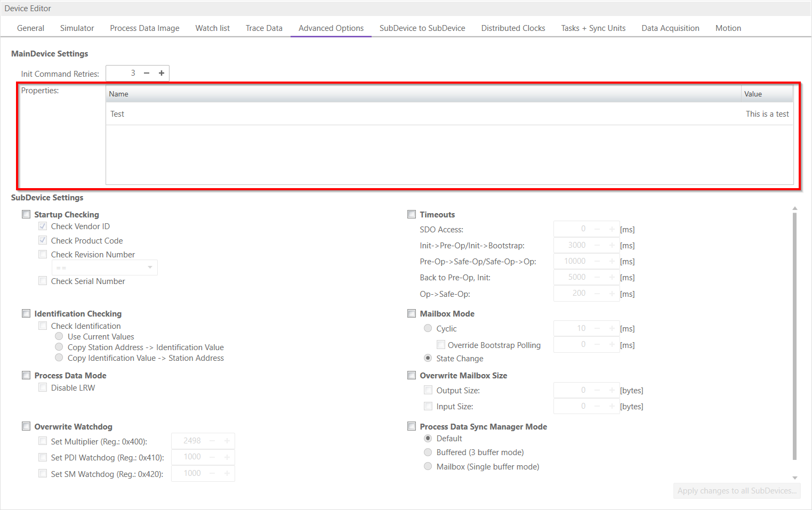This screenshot has height=510, width=812.
Task: Check the Mailbox Mode option
Action: [412, 314]
